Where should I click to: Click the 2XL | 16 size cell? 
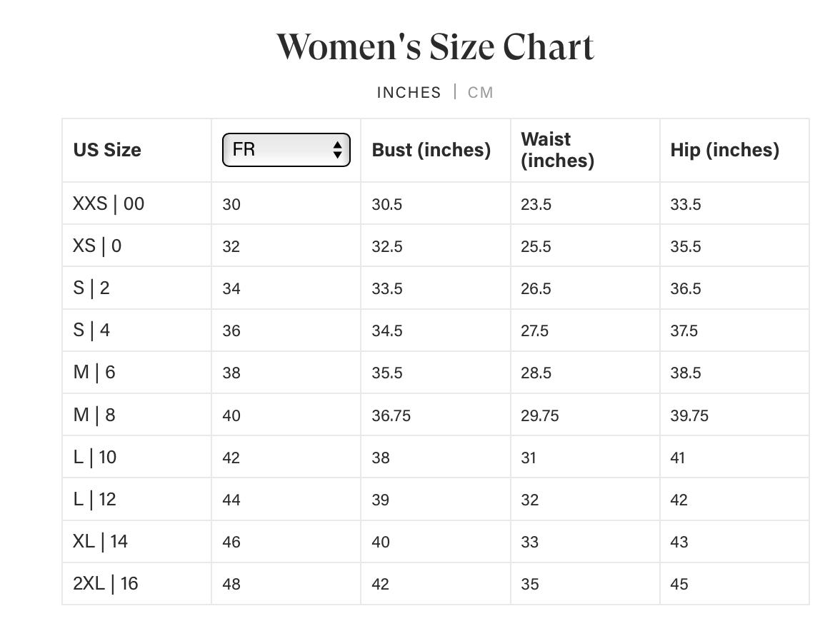click(106, 584)
